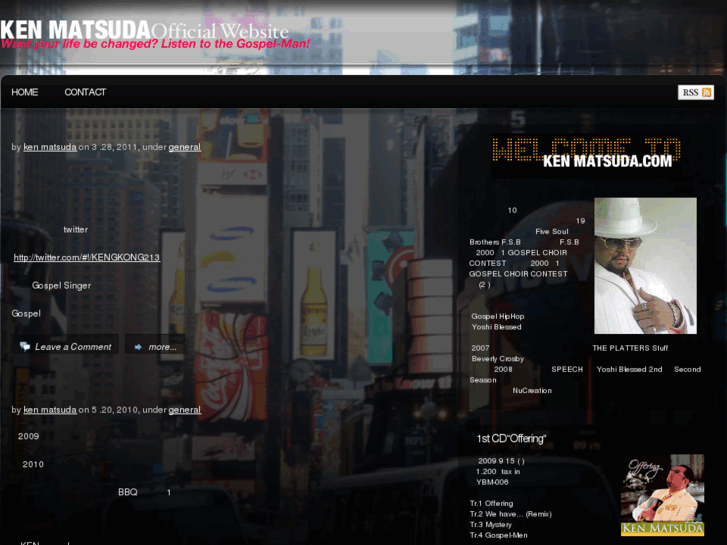
Task: Click the 'Tr.2 We have... (Remix)' track line
Action: point(510,514)
